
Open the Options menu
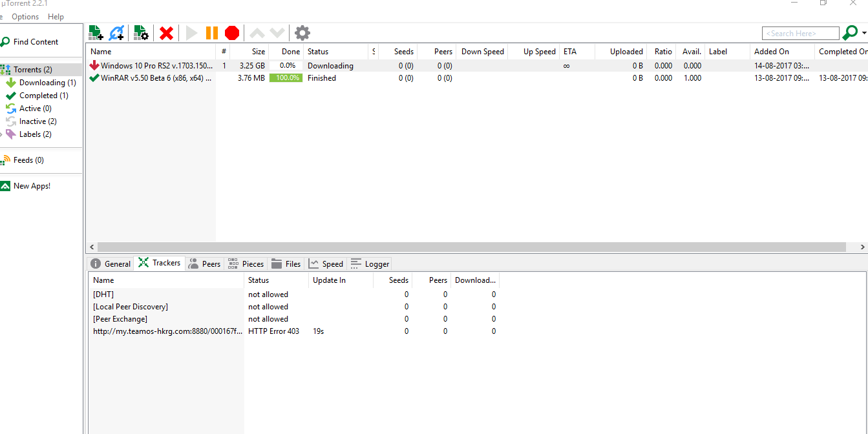[x=25, y=17]
